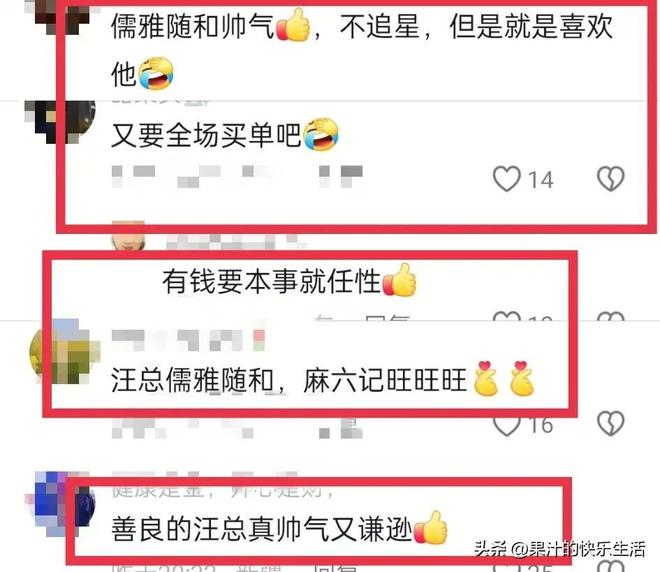Select the "有钱要本事就任性" reply text
The width and height of the screenshot is (660, 572).
pyautogui.click(x=272, y=282)
